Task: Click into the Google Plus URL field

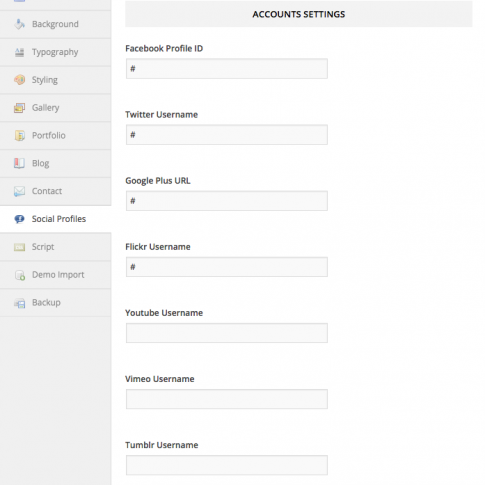Action: tap(227, 201)
